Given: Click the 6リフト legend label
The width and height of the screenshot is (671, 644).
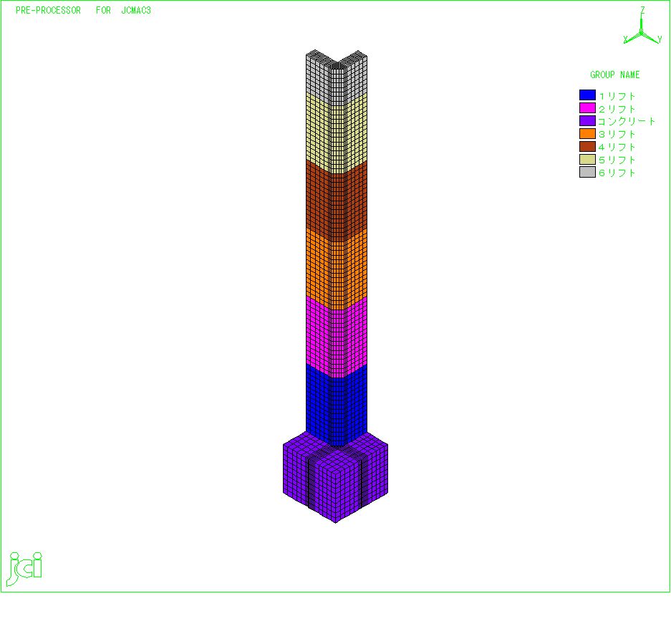Looking at the screenshot, I should (617, 173).
